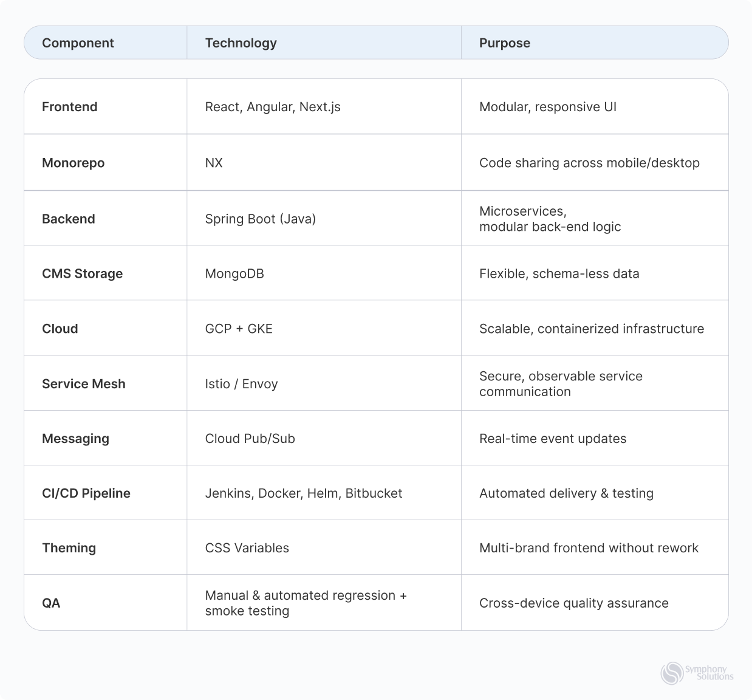
Task: Select the Cross-device quality assurance cell
Action: [x=574, y=603]
